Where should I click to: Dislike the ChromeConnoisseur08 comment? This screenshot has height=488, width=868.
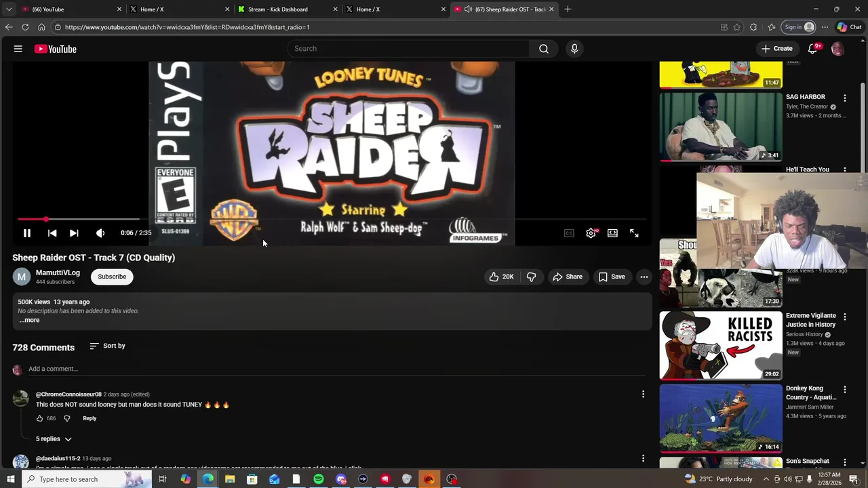tap(66, 418)
